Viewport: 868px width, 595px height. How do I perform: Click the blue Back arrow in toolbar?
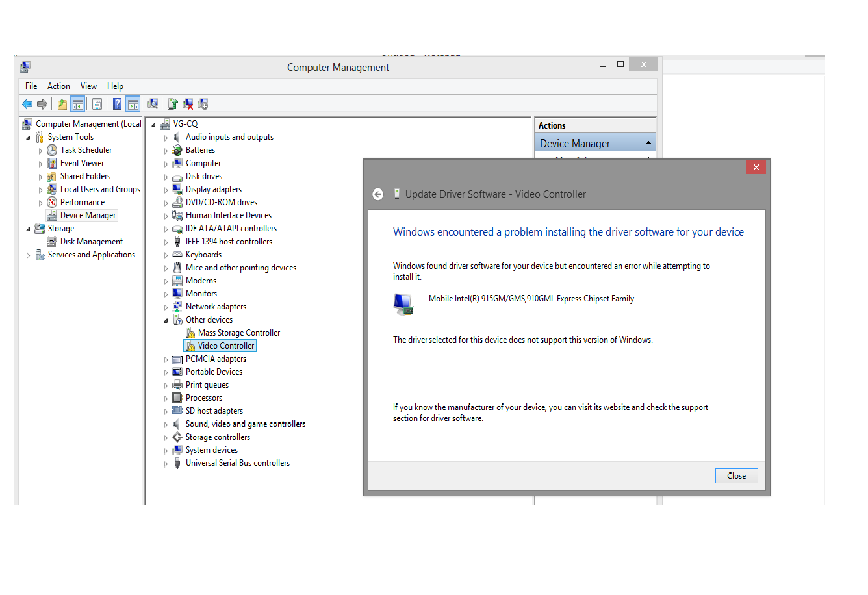coord(27,104)
